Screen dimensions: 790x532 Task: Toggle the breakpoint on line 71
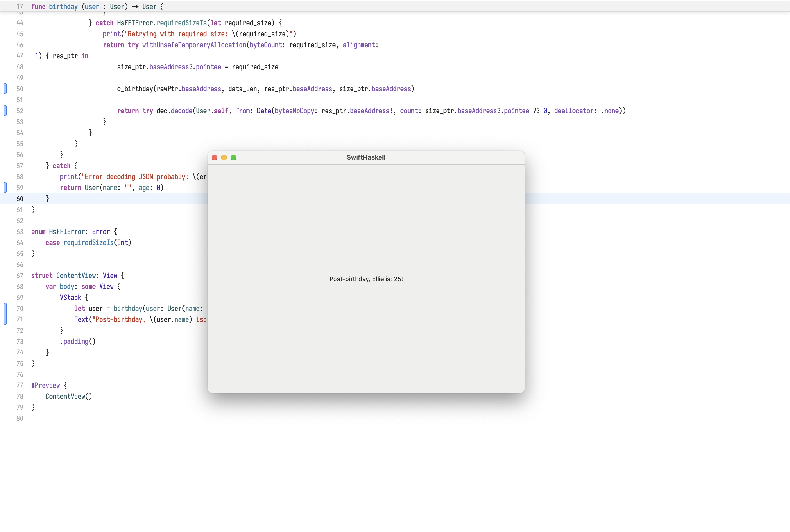pos(5,319)
